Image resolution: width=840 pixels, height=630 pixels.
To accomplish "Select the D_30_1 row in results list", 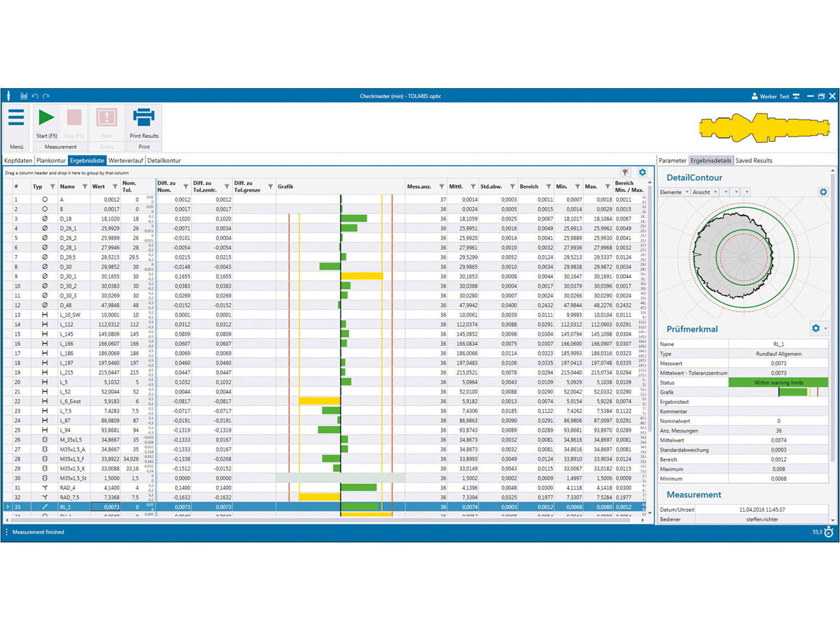I will pos(70,276).
